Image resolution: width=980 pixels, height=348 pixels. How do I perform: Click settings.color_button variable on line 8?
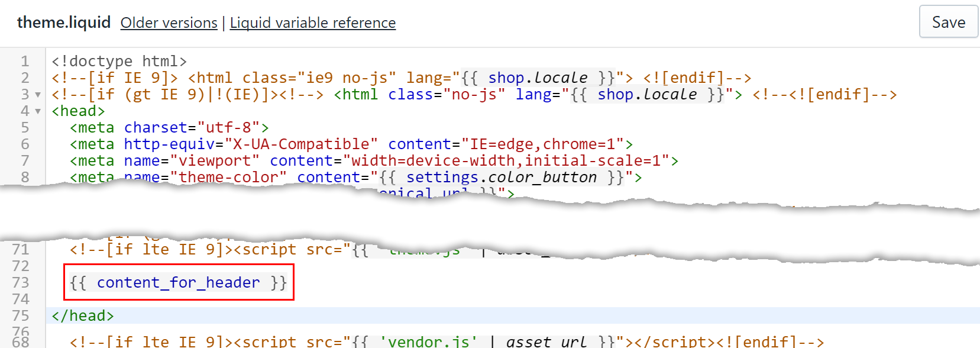coord(502,178)
